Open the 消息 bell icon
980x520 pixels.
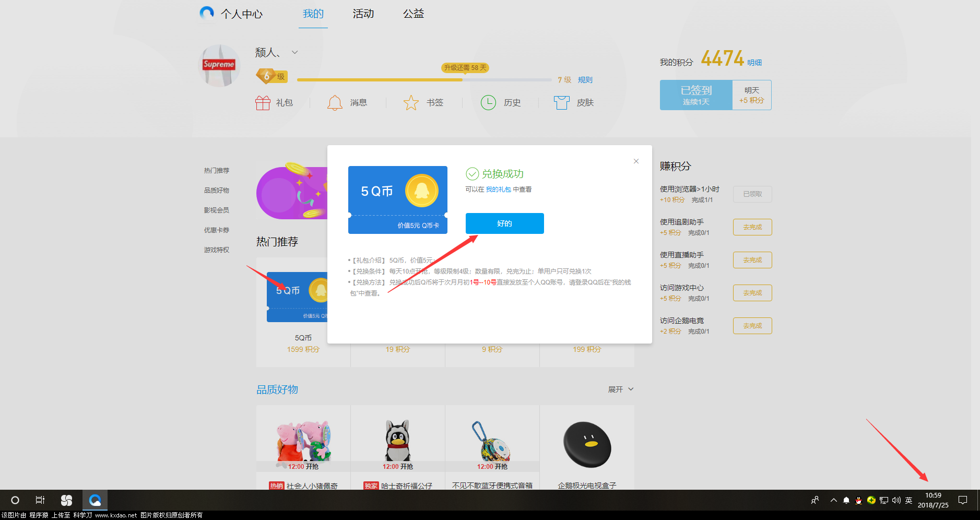tap(335, 103)
